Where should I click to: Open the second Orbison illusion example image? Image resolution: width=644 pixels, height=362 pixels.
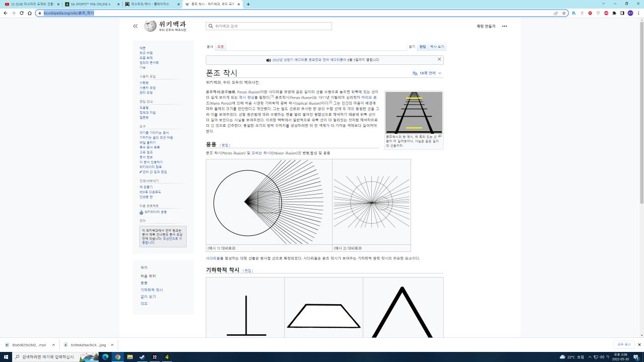[371, 202]
